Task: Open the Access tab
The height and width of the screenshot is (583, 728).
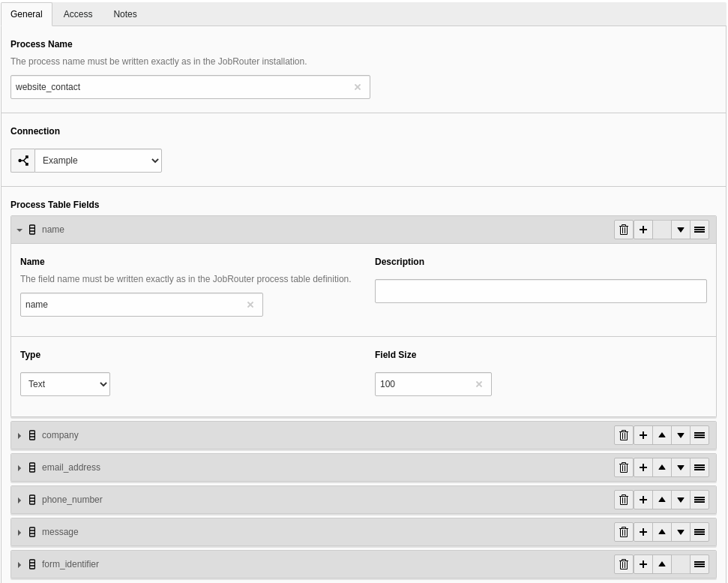Action: 78,14
